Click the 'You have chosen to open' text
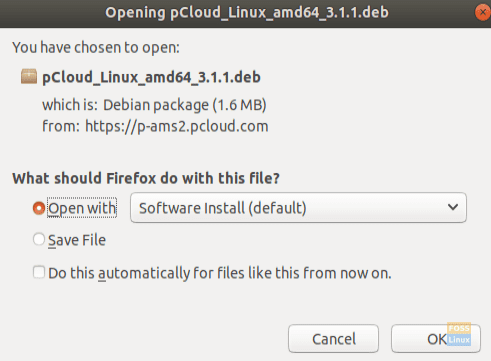Screen dimensions: 491x361 coord(96,47)
